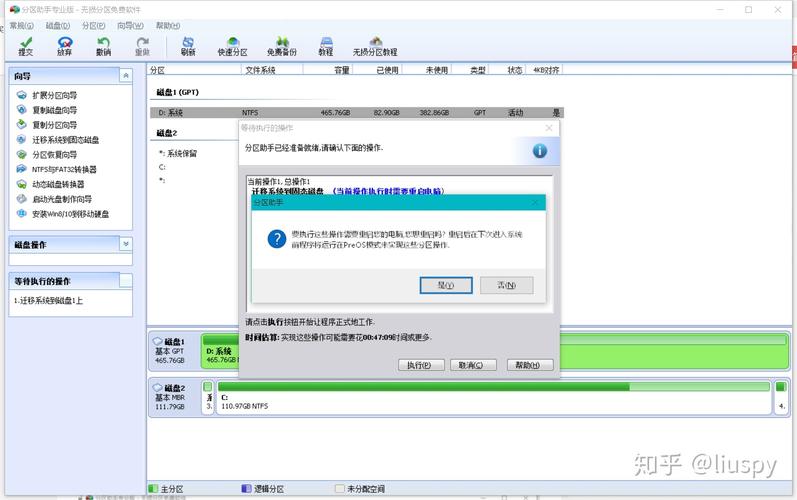This screenshot has width=797, height=500.
Task: Select the D: 系统 NTFS row in partition list
Action: (x=357, y=112)
